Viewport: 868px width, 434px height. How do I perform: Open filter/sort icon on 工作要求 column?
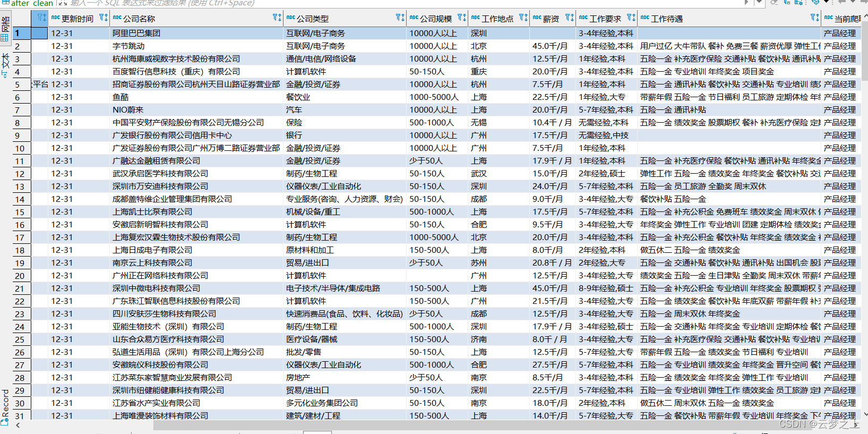631,18
